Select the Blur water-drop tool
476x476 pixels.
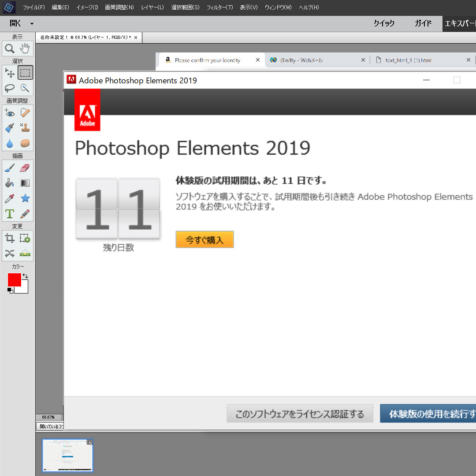click(x=10, y=143)
